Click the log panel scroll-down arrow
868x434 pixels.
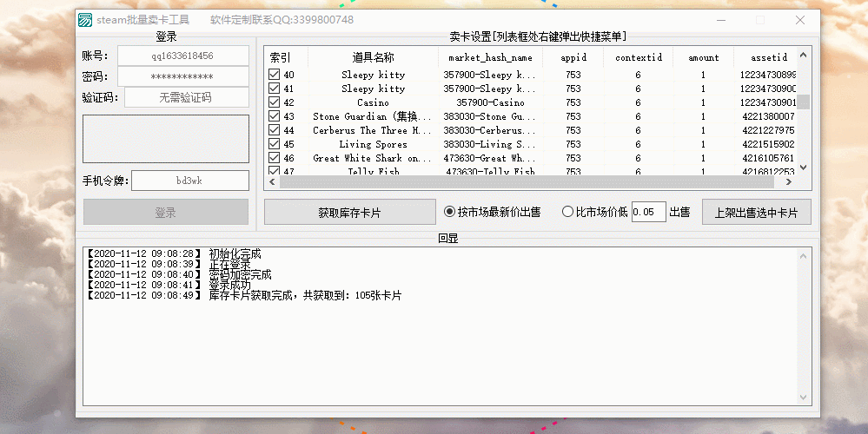[x=803, y=398]
